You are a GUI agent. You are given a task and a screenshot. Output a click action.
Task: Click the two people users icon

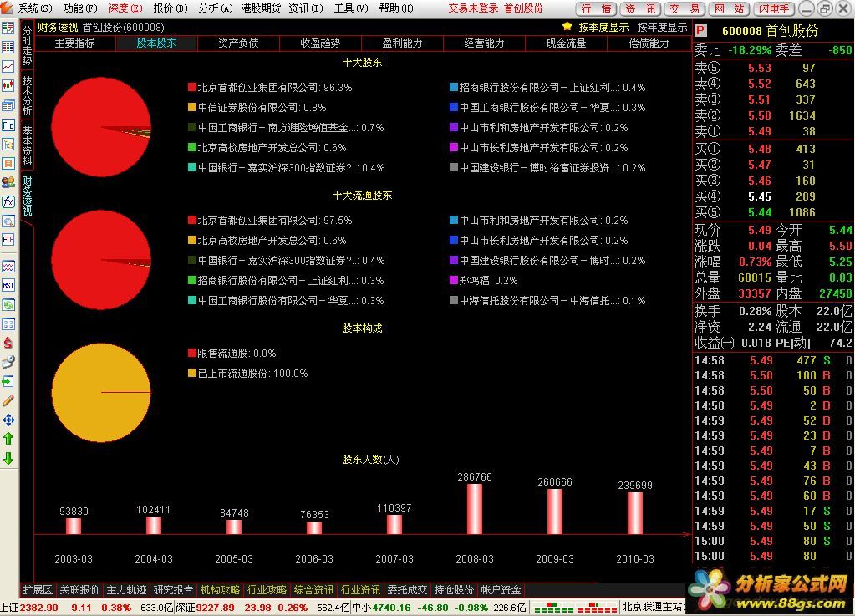click(8, 182)
